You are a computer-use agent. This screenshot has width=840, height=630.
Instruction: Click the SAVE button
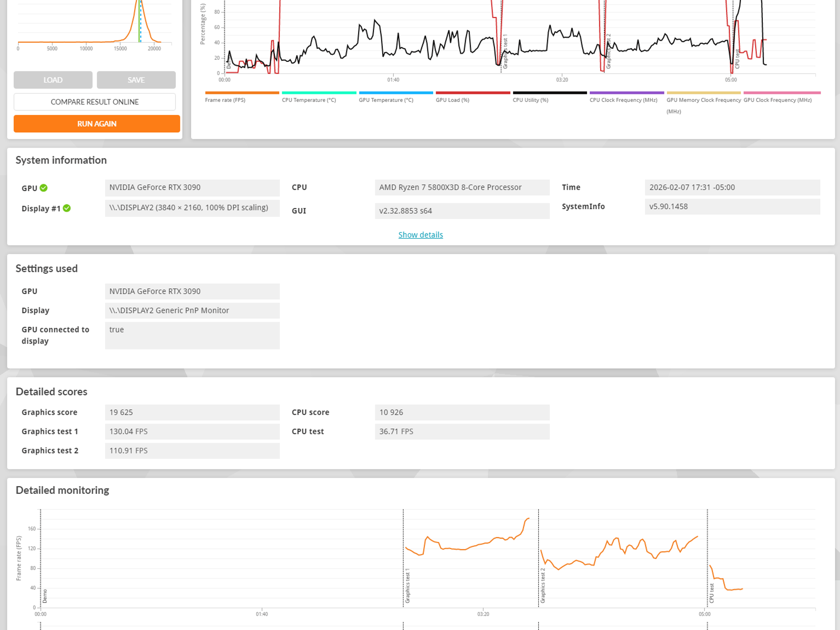coord(136,80)
